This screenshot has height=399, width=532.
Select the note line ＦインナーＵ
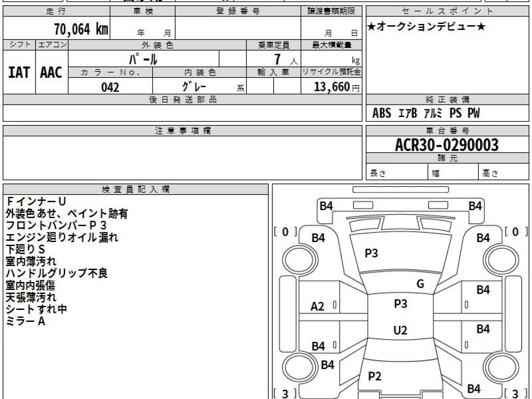36,202
